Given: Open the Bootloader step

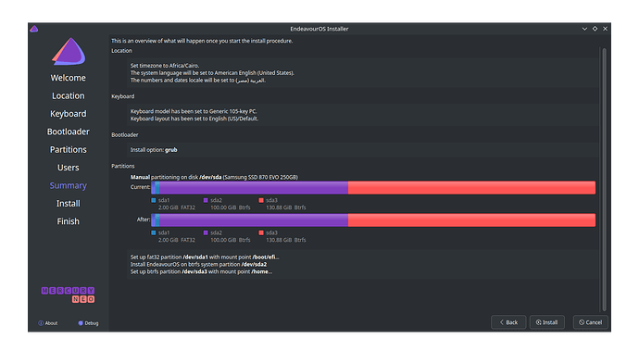Looking at the screenshot, I should (x=68, y=132).
